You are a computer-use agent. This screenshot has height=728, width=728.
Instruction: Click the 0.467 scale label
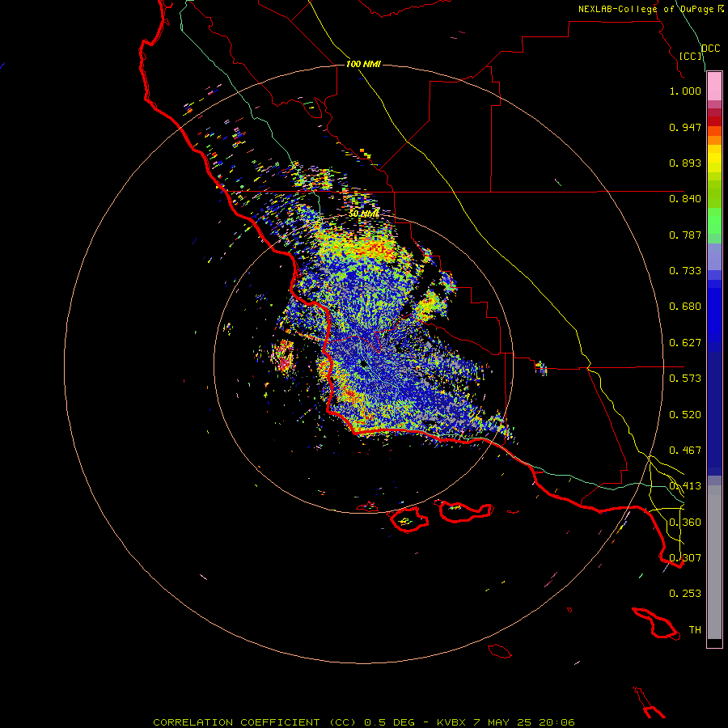(x=685, y=451)
